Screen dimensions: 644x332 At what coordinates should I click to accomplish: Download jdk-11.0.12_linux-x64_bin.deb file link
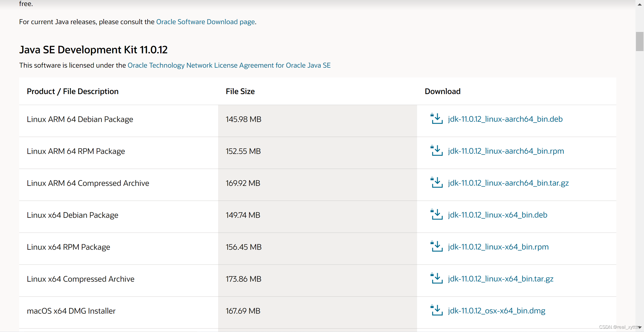[x=498, y=215]
